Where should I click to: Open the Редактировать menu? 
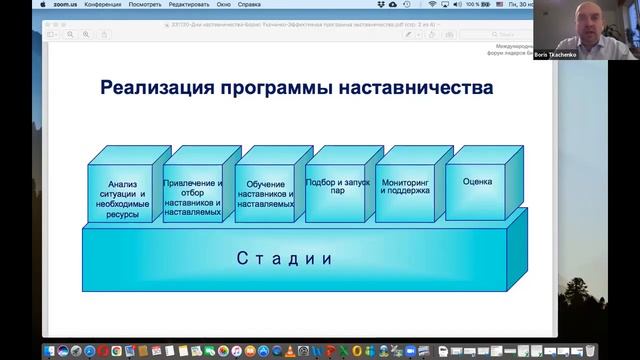189,4
